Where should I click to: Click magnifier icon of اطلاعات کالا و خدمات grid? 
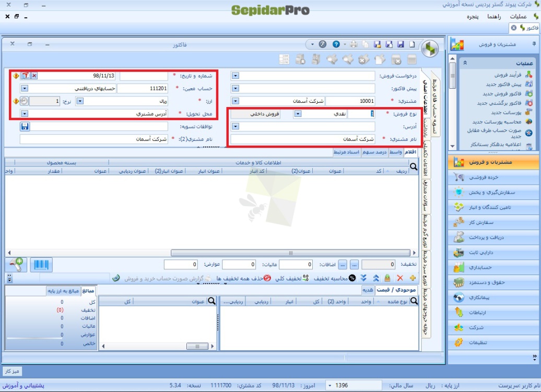414,167
